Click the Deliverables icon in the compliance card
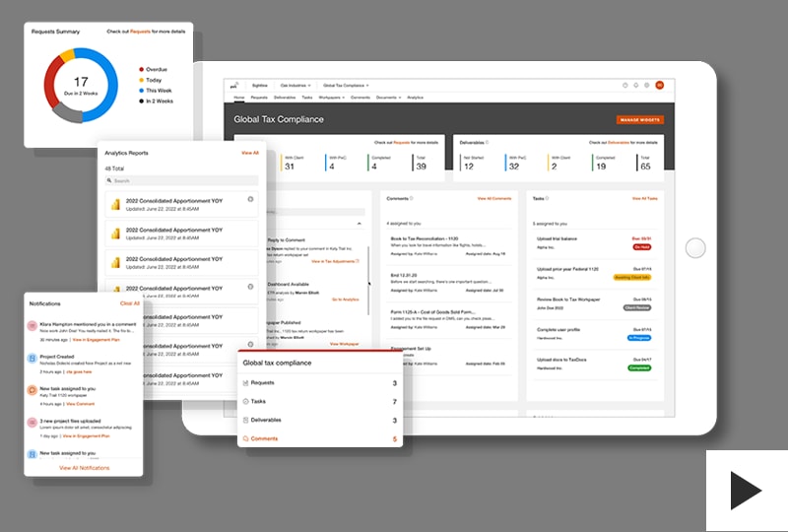The width and height of the screenshot is (788, 532). (x=246, y=420)
